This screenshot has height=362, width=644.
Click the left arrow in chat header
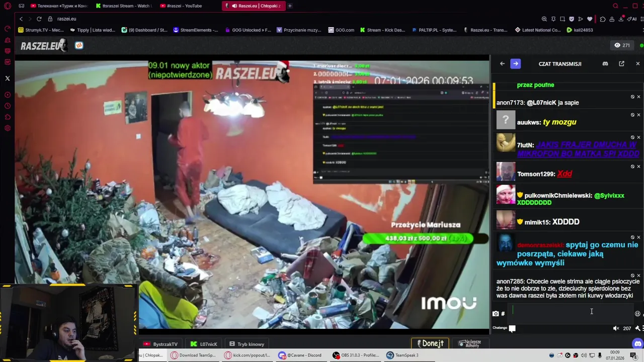(x=502, y=64)
